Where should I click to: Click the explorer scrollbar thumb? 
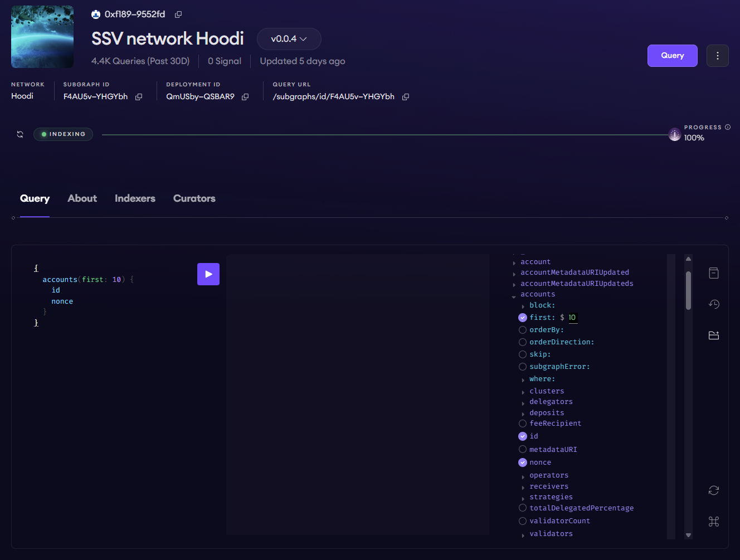point(689,290)
